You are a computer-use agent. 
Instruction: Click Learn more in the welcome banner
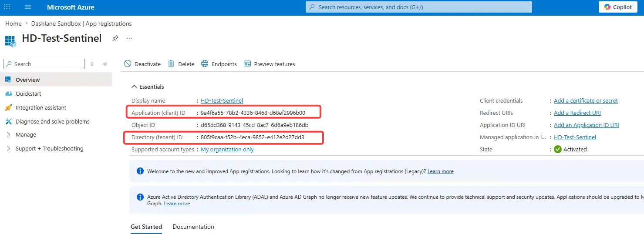[x=440, y=171]
